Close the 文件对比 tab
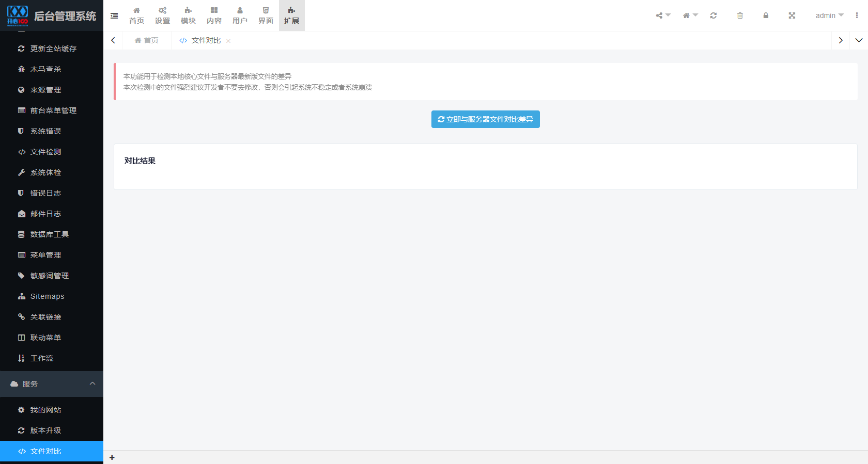This screenshot has width=868, height=464. pos(228,41)
